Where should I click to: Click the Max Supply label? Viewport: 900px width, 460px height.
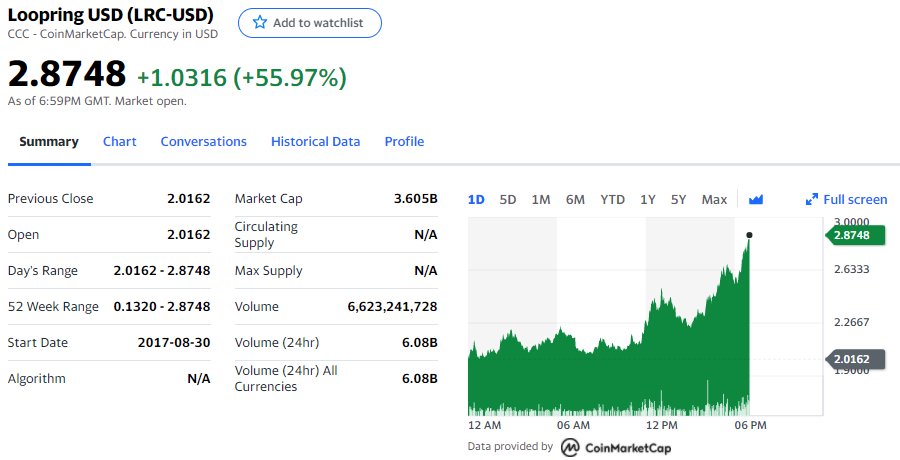pyautogui.click(x=268, y=270)
